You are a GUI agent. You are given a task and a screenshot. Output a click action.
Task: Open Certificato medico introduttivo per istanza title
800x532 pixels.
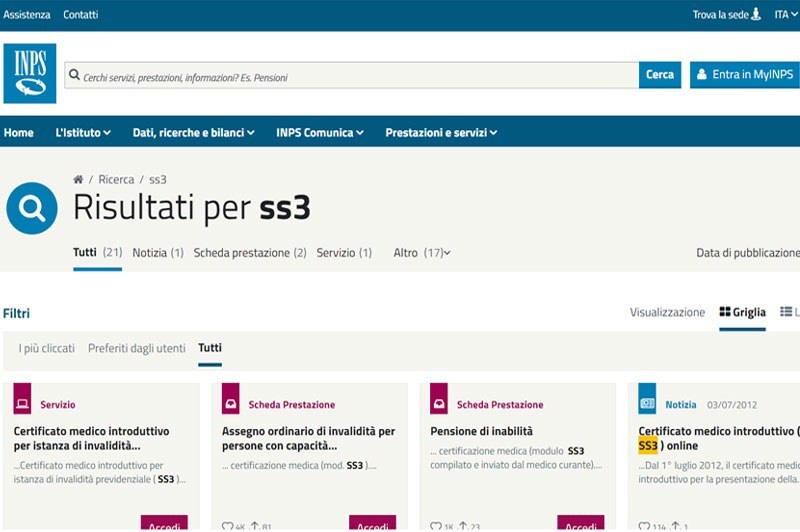(x=91, y=438)
